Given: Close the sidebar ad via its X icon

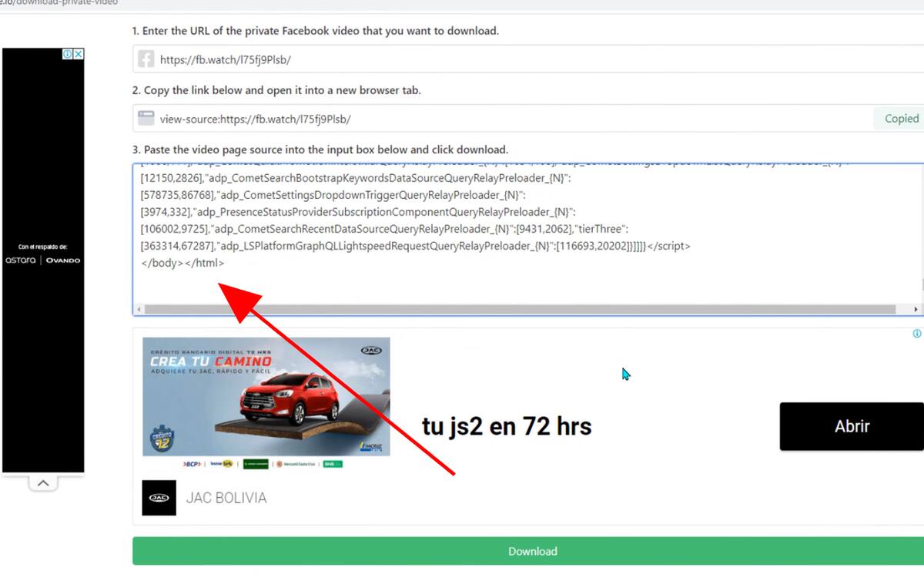Looking at the screenshot, I should pyautogui.click(x=78, y=54).
